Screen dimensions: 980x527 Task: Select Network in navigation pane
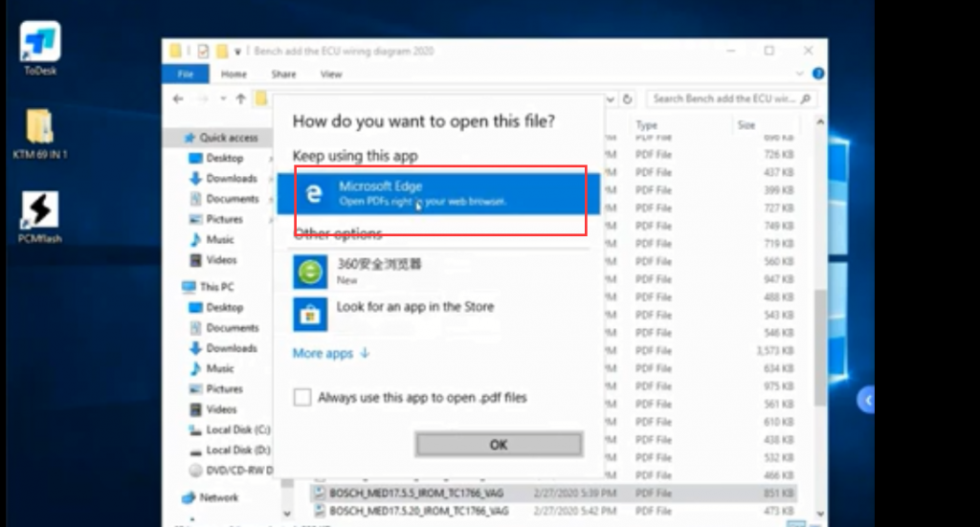click(218, 497)
